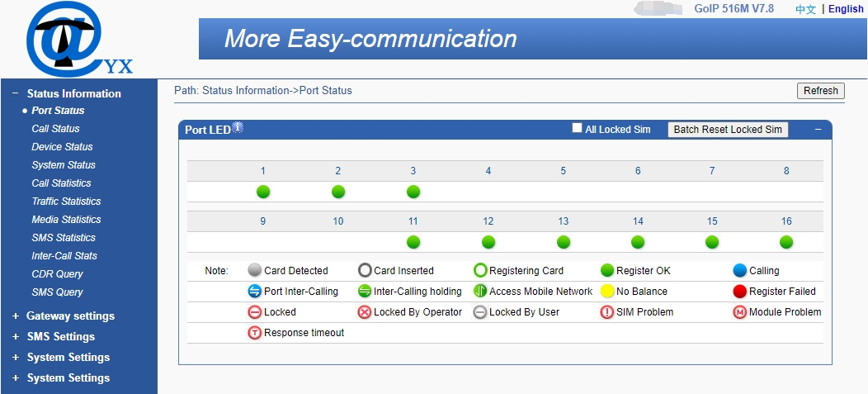Click port number 10 header
The image size is (868, 394).
pyautogui.click(x=338, y=221)
